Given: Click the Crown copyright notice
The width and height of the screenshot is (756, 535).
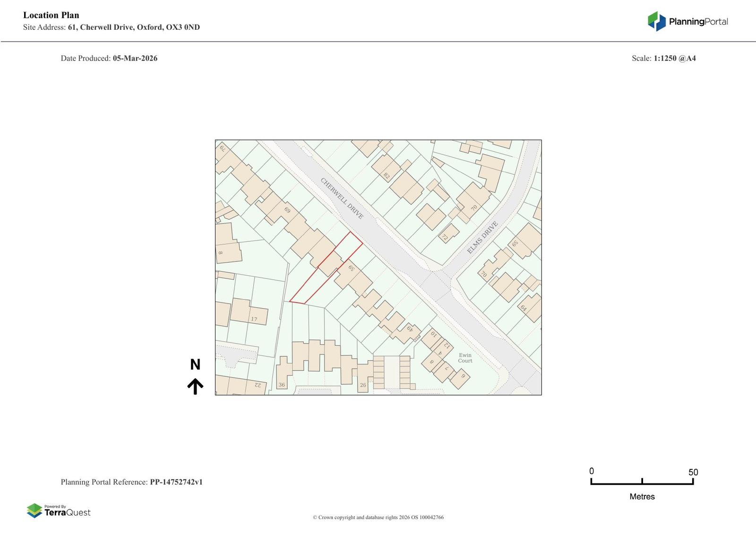Looking at the screenshot, I should click(x=378, y=517).
